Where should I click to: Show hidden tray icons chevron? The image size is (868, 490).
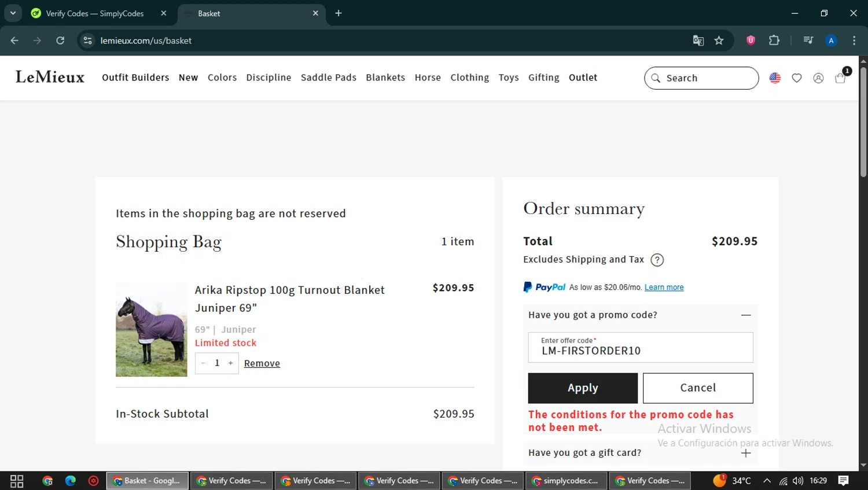767,481
